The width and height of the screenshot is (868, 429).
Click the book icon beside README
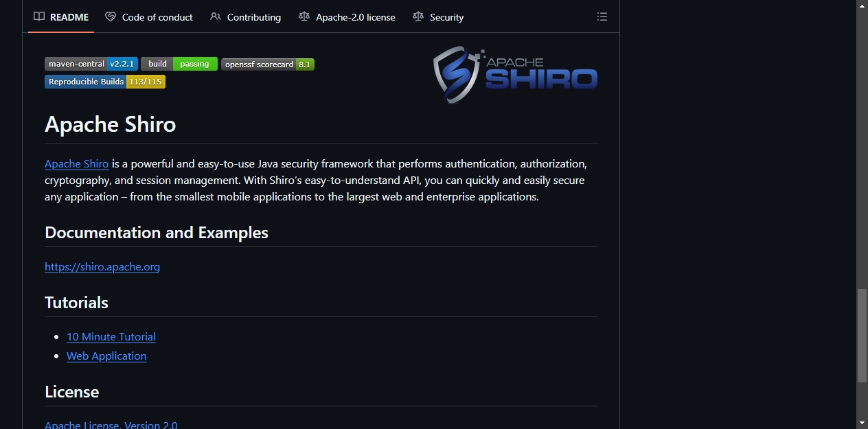pos(39,16)
